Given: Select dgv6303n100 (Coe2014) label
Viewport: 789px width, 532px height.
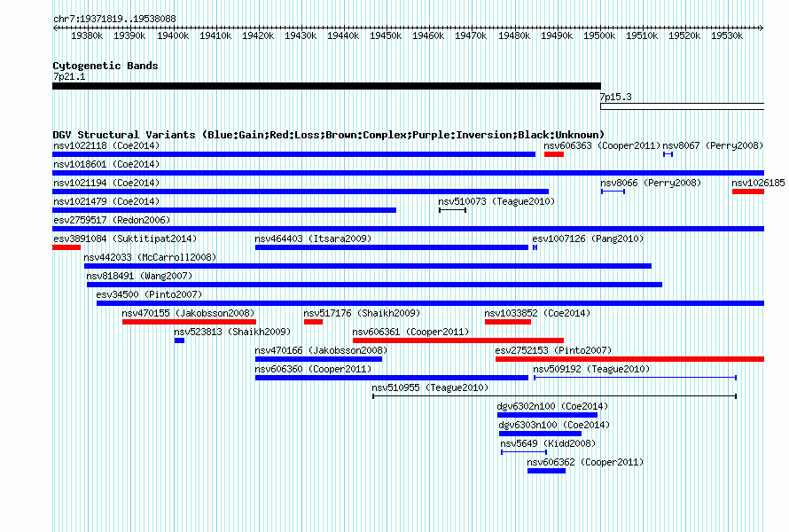Looking at the screenshot, I should (x=554, y=425).
